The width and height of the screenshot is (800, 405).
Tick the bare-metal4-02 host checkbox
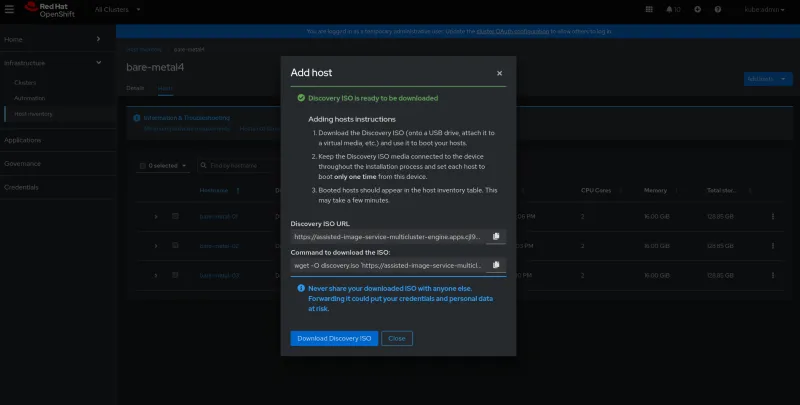(175, 245)
